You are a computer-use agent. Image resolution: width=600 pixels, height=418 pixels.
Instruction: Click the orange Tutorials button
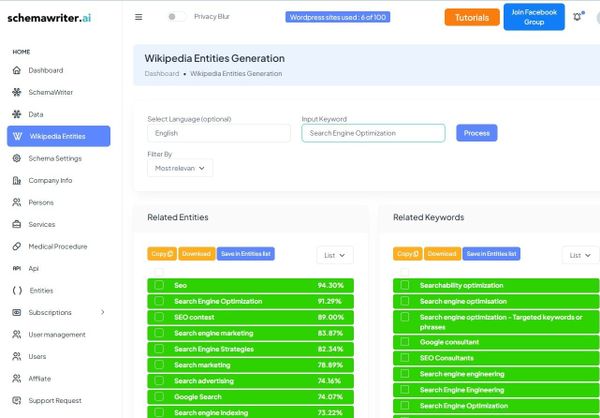[x=472, y=17]
